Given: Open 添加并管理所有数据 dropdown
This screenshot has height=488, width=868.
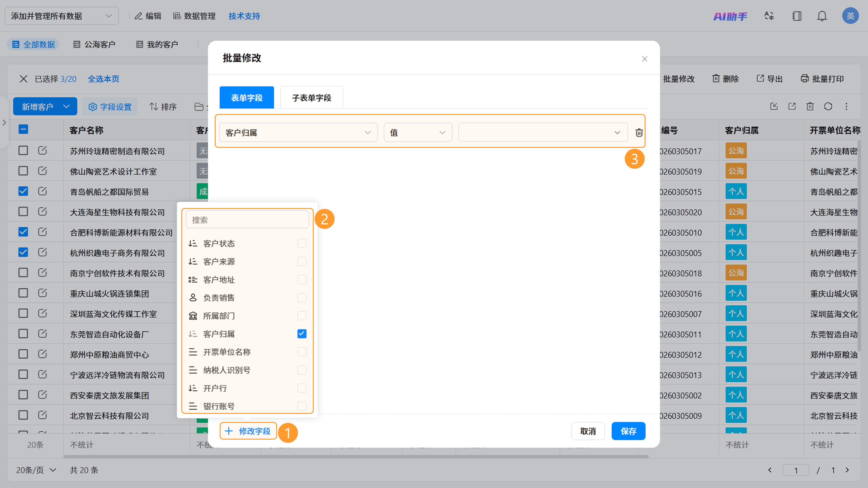Looking at the screenshot, I should click(x=62, y=16).
